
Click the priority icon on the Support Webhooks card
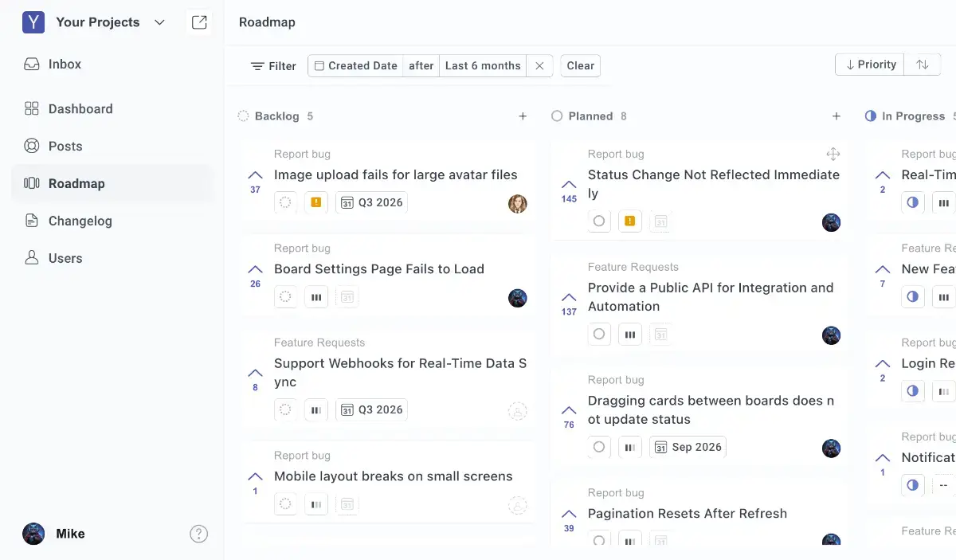pos(316,410)
